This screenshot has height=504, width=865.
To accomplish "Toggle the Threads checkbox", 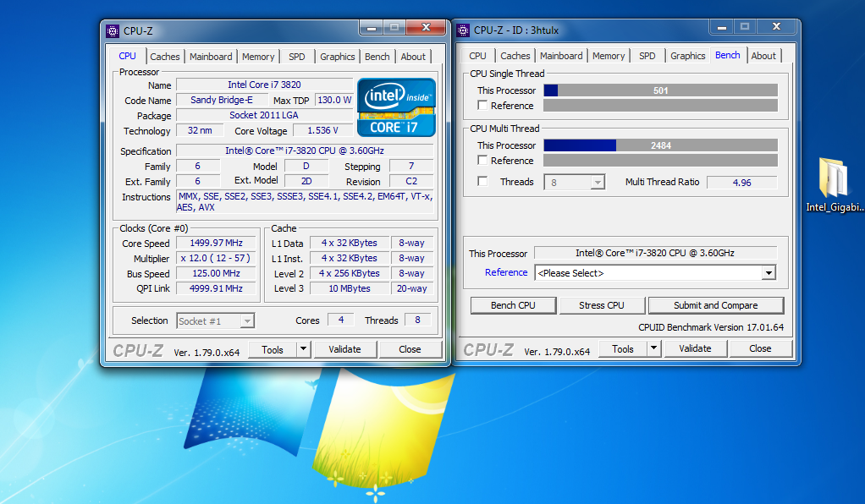I will (482, 182).
